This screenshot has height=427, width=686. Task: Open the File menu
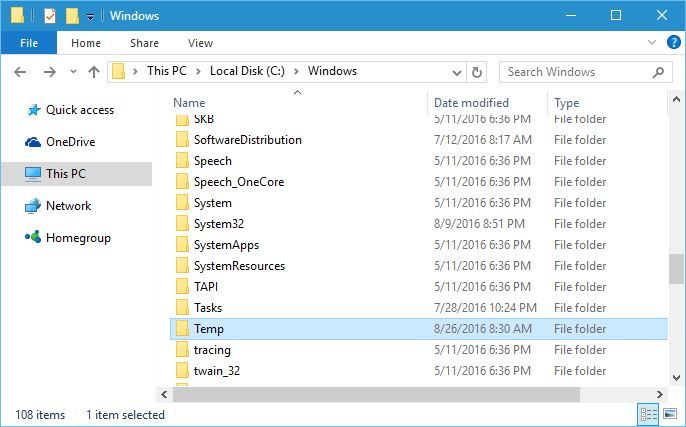click(29, 43)
